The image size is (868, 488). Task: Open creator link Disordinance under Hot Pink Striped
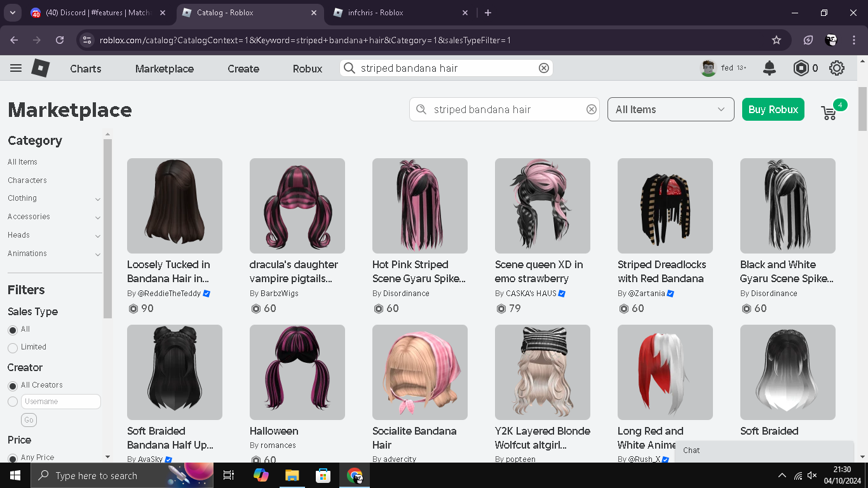406,294
